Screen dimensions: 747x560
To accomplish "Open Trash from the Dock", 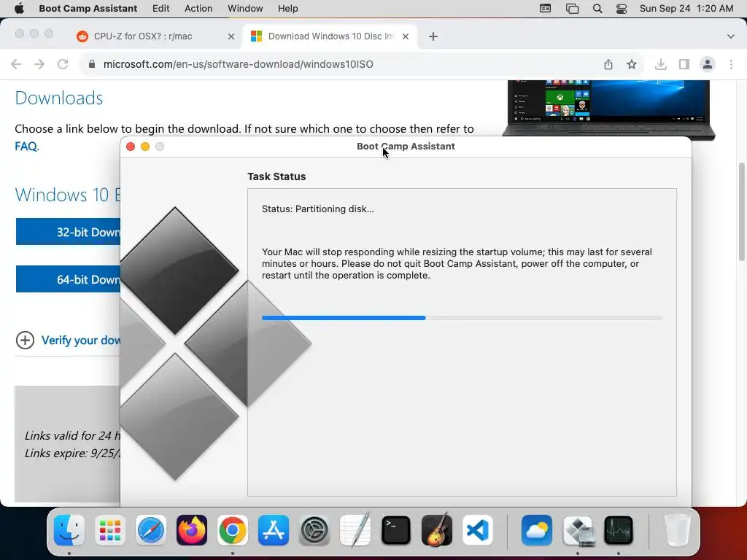I will (677, 530).
